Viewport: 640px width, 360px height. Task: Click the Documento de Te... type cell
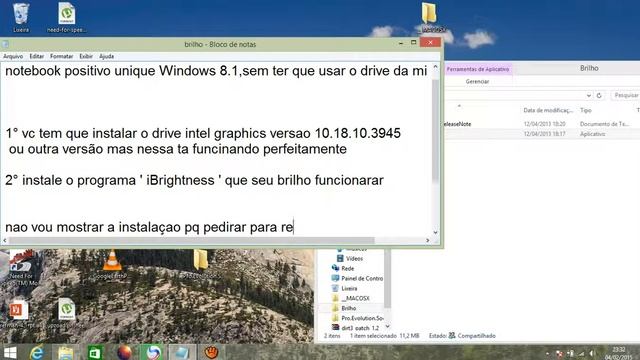coord(604,124)
